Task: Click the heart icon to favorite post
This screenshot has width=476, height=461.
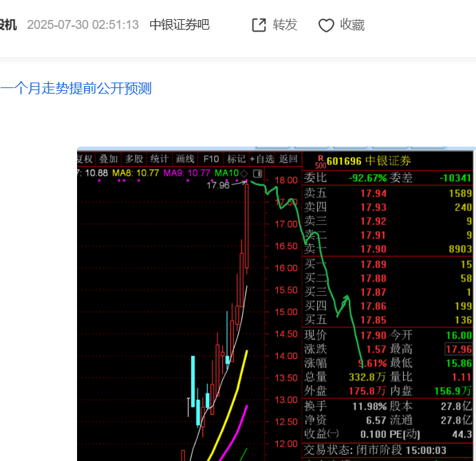Action: click(326, 25)
